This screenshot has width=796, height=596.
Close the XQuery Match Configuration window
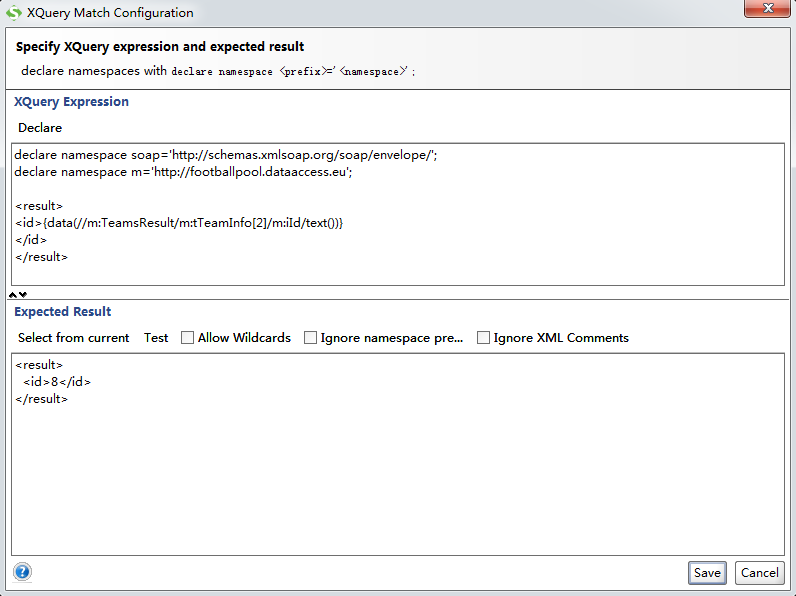[767, 8]
